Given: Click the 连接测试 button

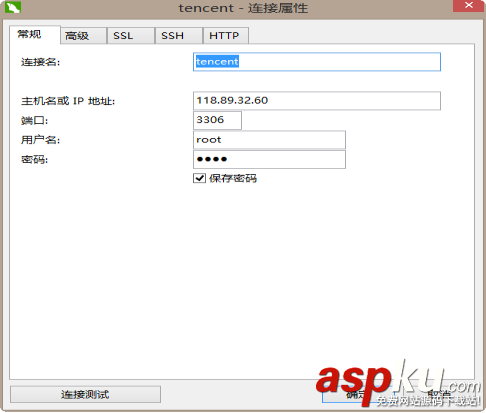Looking at the screenshot, I should pyautogui.click(x=85, y=395).
